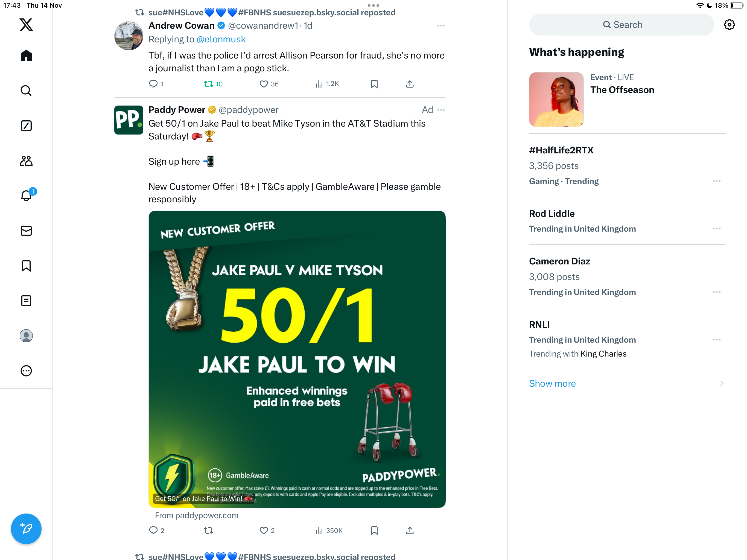747x560 pixels.
Task: Open more options on Paddy Power ad
Action: [441, 110]
